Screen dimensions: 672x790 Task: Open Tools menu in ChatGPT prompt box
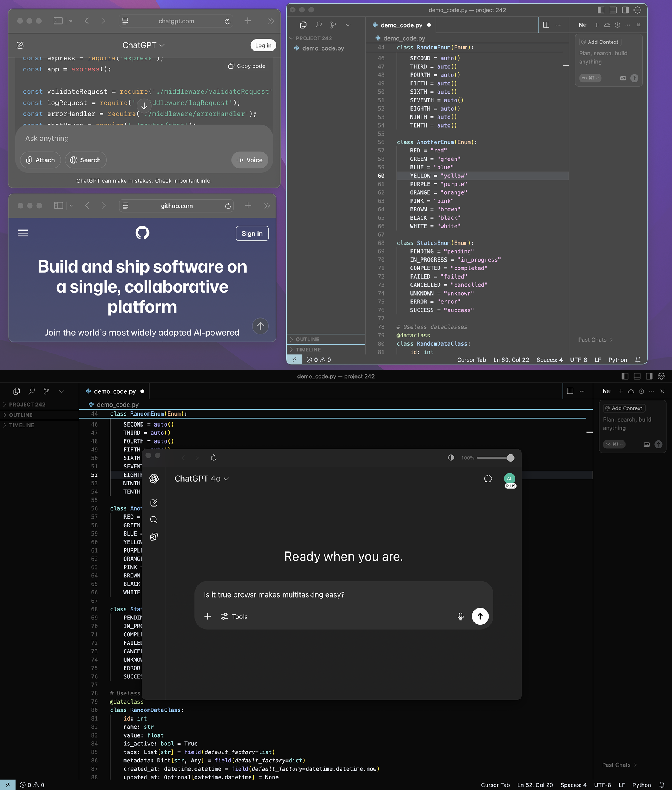pos(234,616)
